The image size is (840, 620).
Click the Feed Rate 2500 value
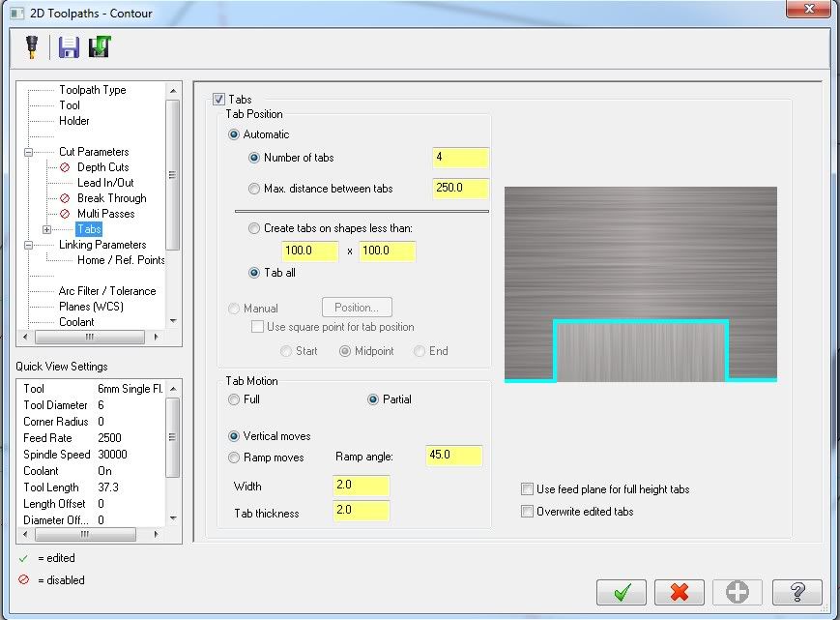pyautogui.click(x=110, y=438)
